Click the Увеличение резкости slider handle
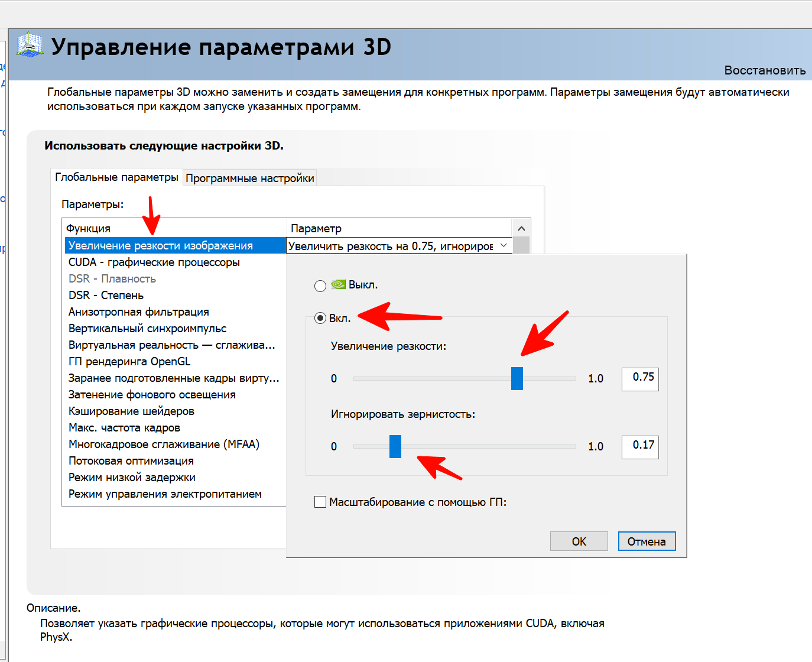This screenshot has width=812, height=662. 517,378
